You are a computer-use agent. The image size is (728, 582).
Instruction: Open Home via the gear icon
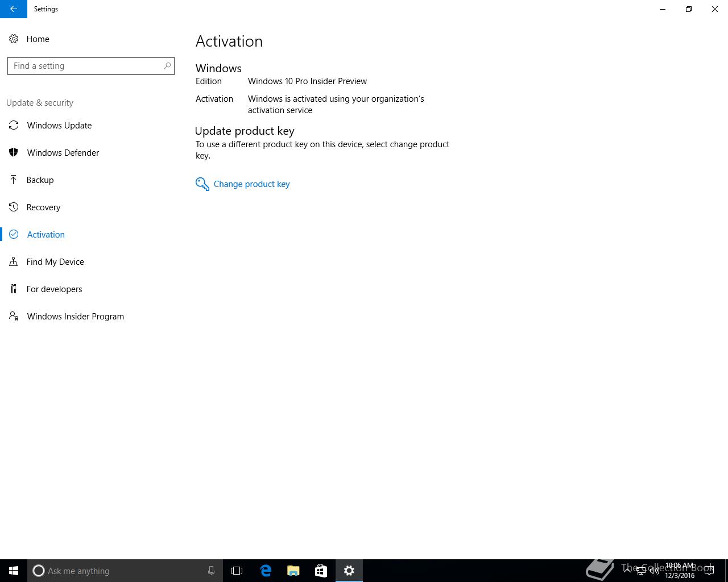(x=14, y=39)
